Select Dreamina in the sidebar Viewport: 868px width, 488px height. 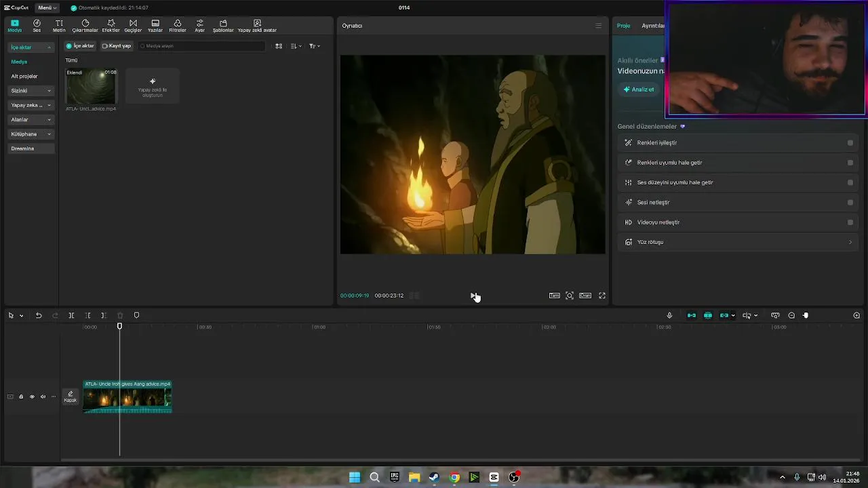point(31,148)
